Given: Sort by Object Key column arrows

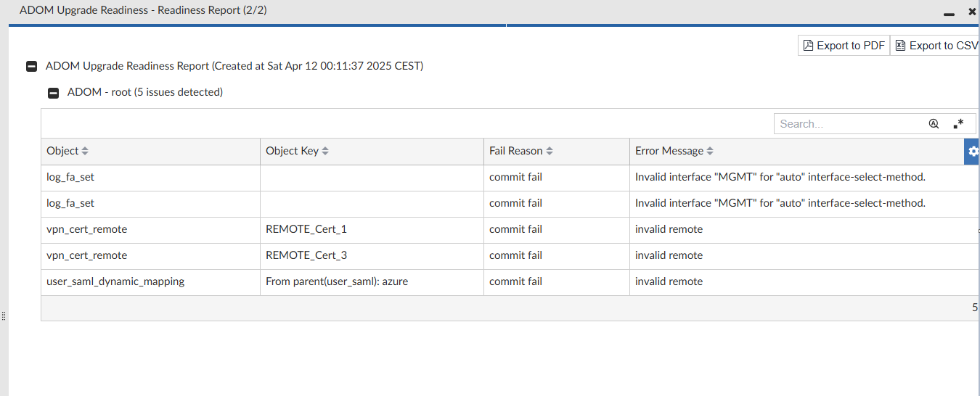Looking at the screenshot, I should coord(325,152).
